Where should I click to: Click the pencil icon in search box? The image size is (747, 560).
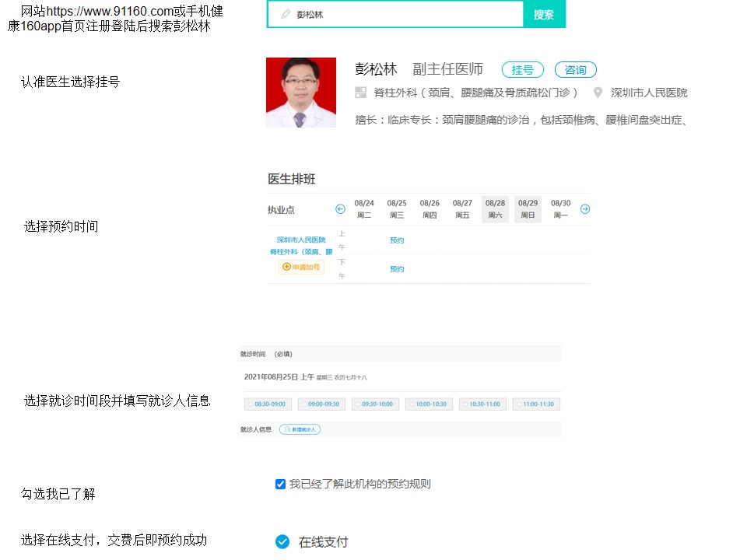[286, 15]
